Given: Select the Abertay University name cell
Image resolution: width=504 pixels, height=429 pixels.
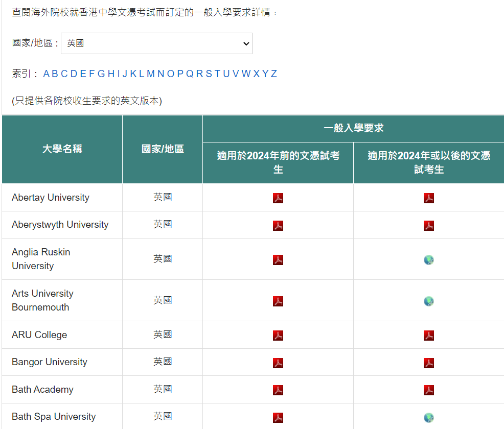Looking at the screenshot, I should point(62,198).
